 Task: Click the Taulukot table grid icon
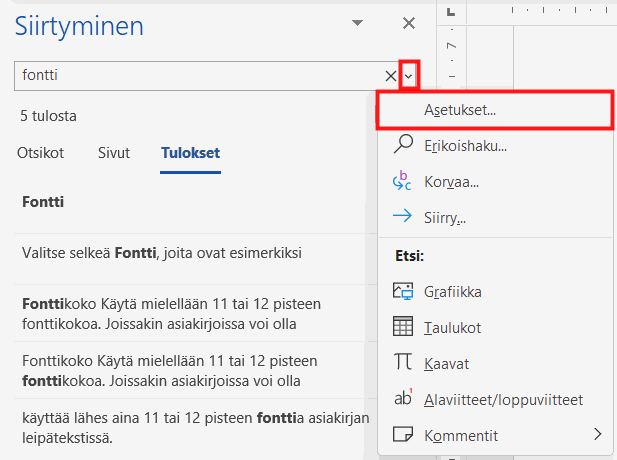pyautogui.click(x=403, y=326)
